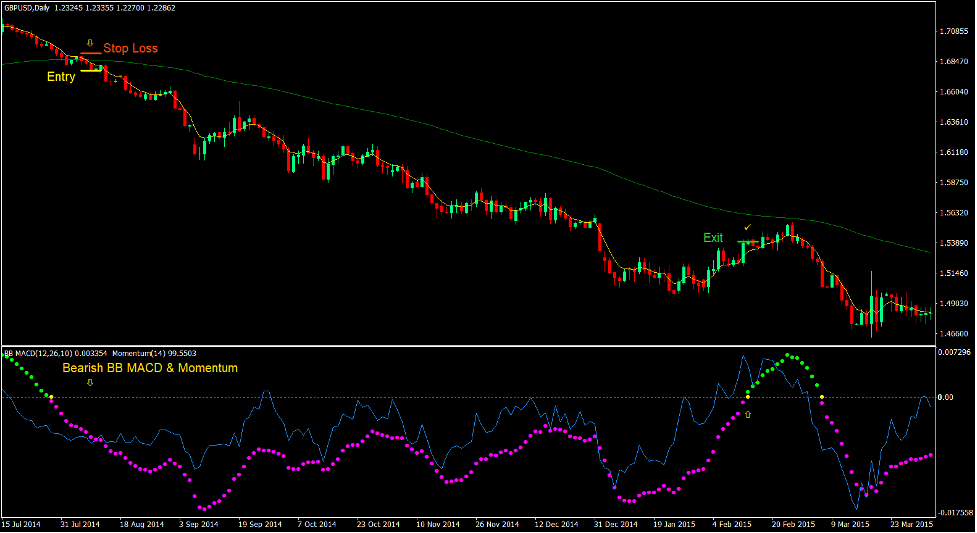
Task: Click the yellow Entry text label
Action: [61, 76]
